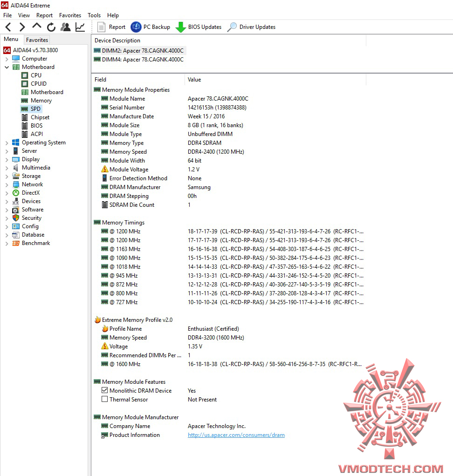This screenshot has height=476, width=453.
Task: Expand the Benchmark tree node
Action: [7, 244]
